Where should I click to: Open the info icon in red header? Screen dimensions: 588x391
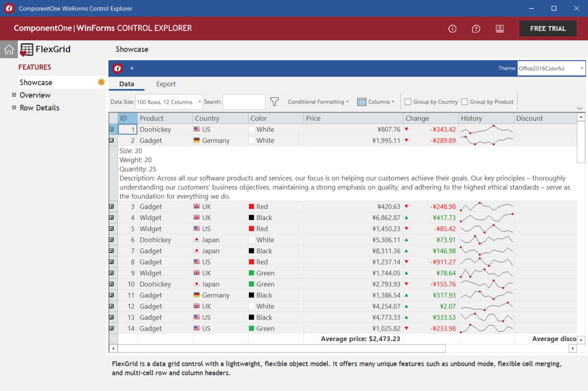pos(452,29)
